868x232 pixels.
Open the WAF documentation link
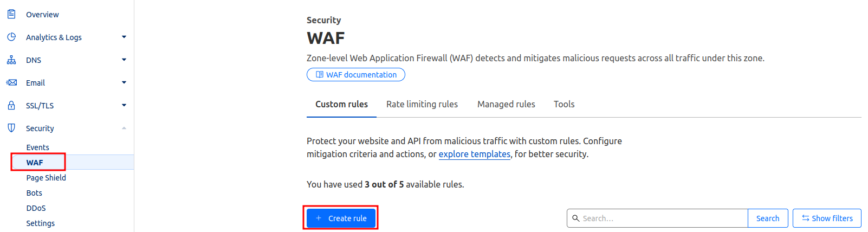(356, 74)
